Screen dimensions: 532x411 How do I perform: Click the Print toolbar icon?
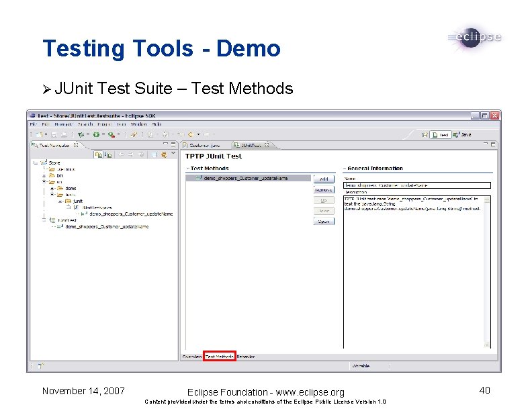(63, 134)
